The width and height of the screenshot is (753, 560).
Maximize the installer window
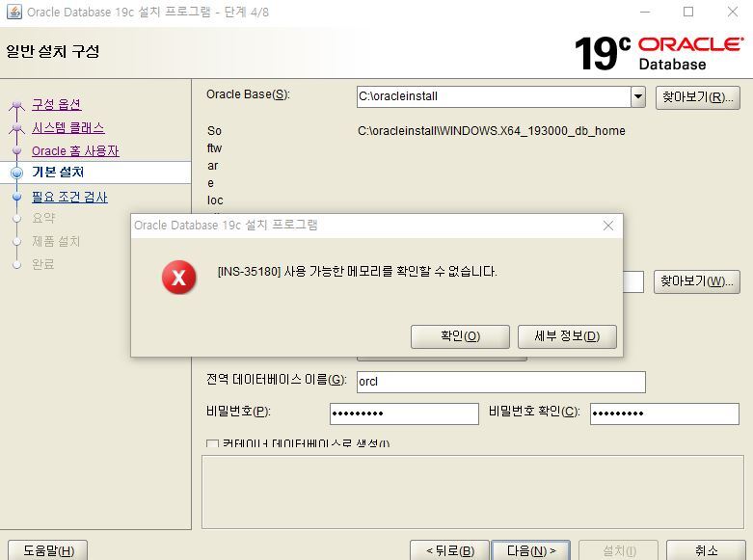(x=688, y=12)
